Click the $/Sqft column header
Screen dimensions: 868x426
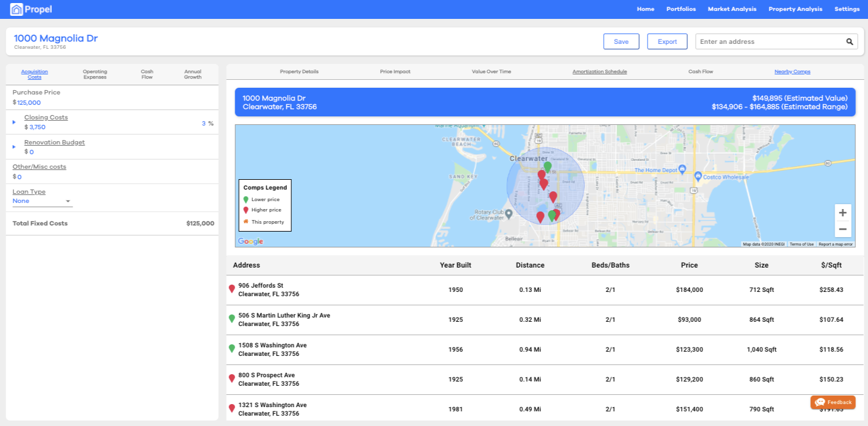[x=831, y=266]
